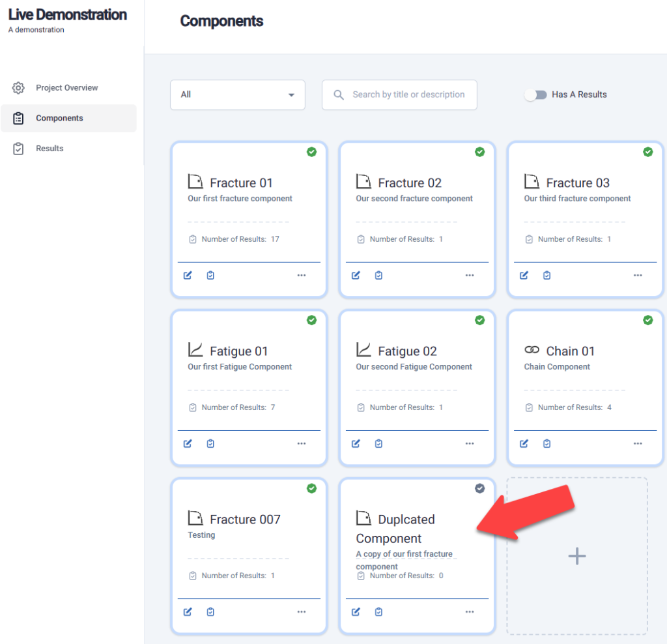Click the search by title field
The width and height of the screenshot is (667, 644).
(x=408, y=95)
